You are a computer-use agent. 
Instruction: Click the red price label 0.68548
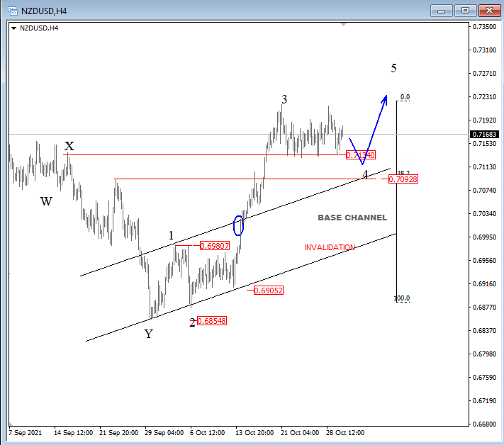tap(212, 321)
